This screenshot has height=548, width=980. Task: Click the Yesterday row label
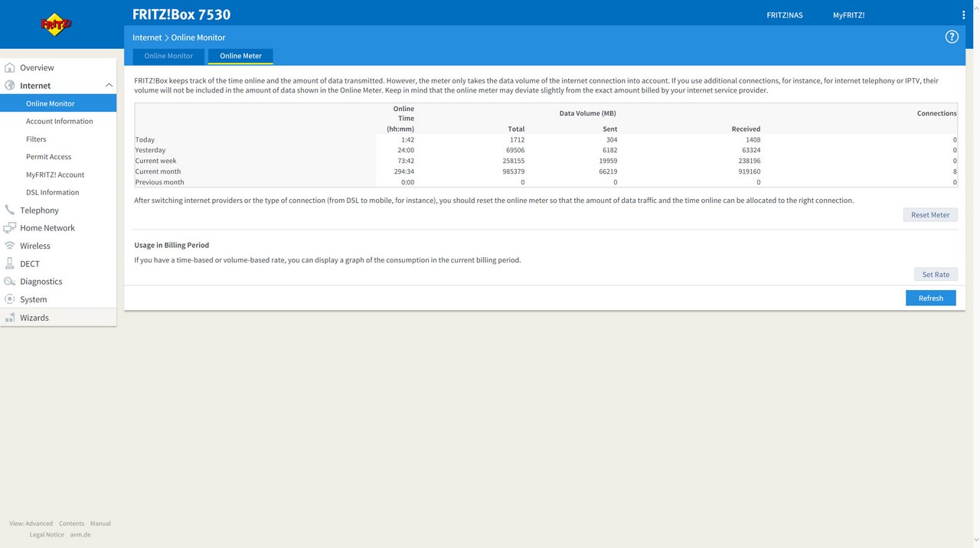[150, 150]
